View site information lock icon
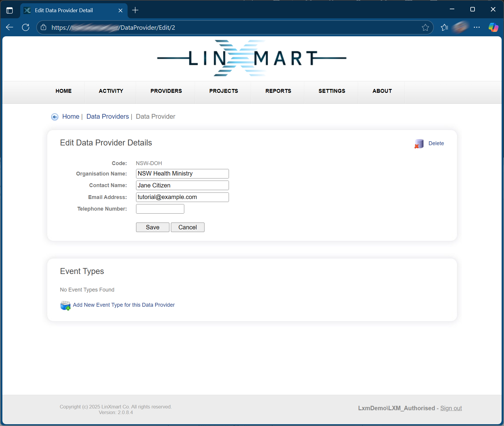Image resolution: width=504 pixels, height=426 pixels. point(43,27)
